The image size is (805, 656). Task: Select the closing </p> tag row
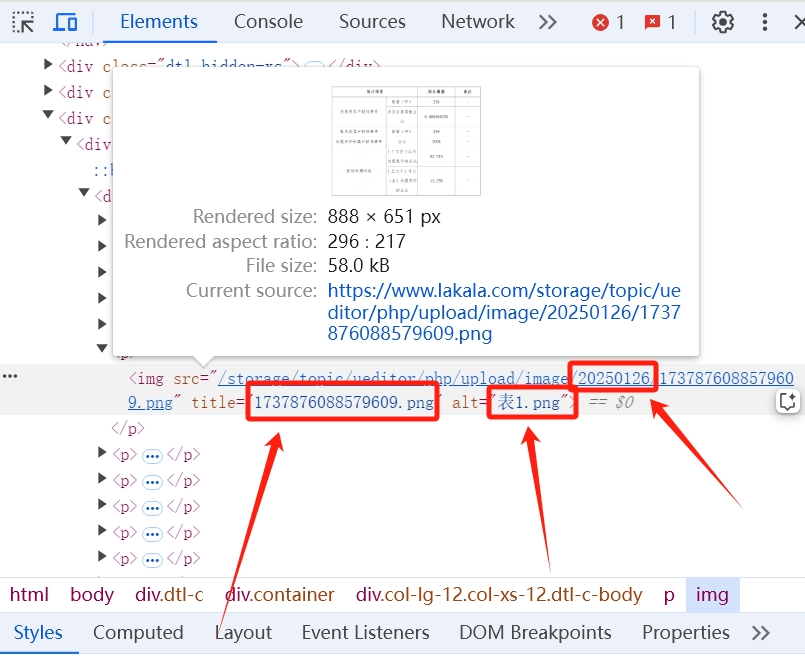[128, 428]
